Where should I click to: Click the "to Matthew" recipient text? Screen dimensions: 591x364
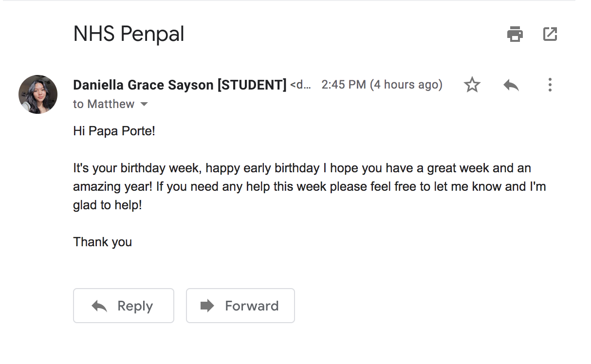click(x=104, y=104)
